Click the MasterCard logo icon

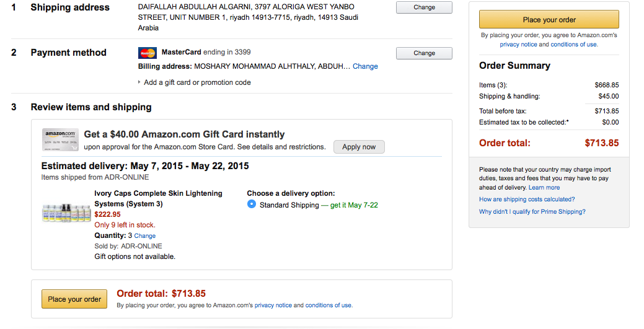pos(147,53)
